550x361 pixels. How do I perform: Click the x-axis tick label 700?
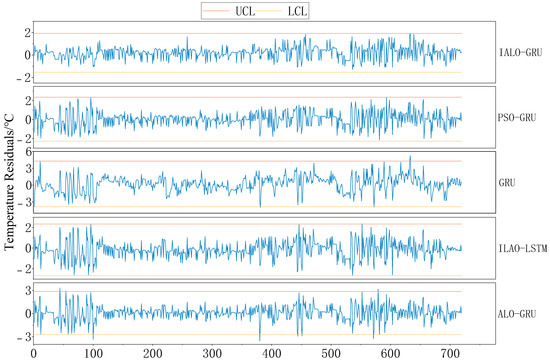(x=450, y=354)
